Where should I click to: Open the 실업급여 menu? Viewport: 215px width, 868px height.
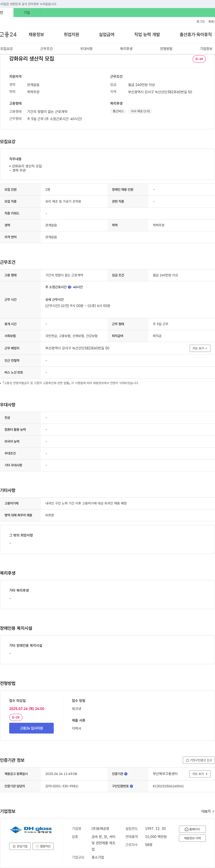click(x=107, y=35)
